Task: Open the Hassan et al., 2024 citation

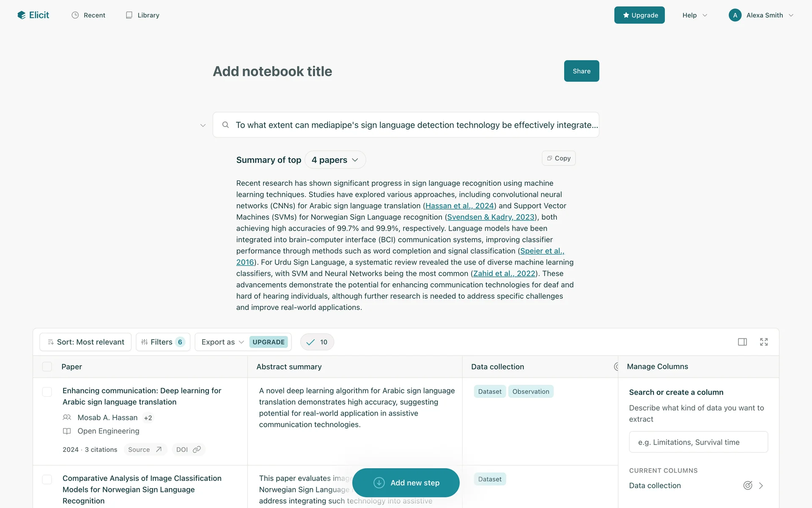Action: coord(460,206)
